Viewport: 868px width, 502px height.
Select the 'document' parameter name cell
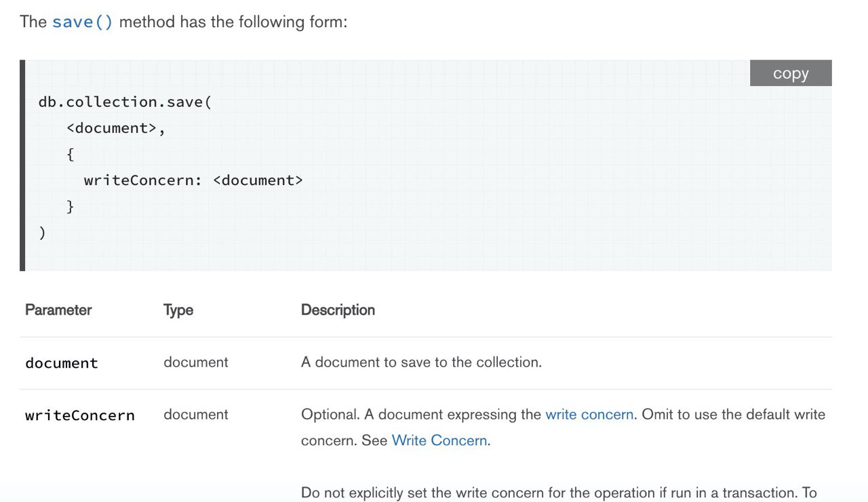coord(62,363)
